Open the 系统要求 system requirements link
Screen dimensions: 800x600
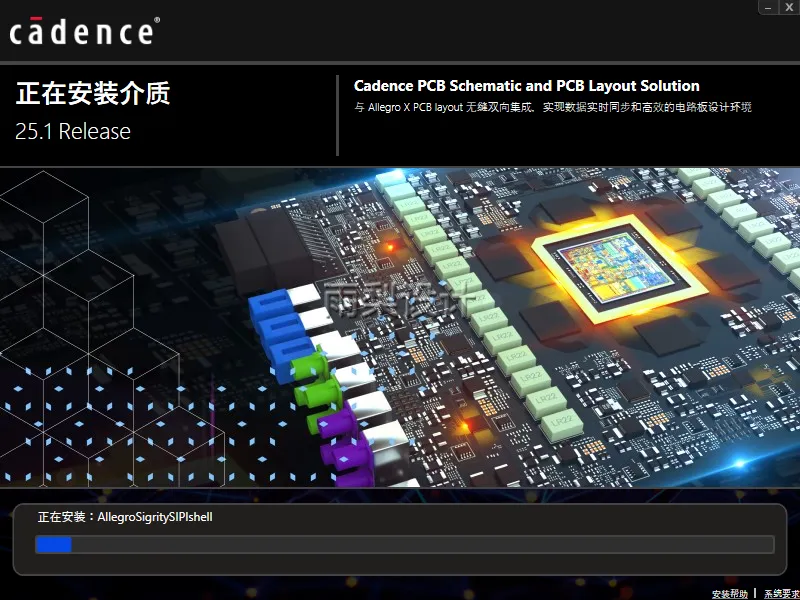[x=782, y=594]
